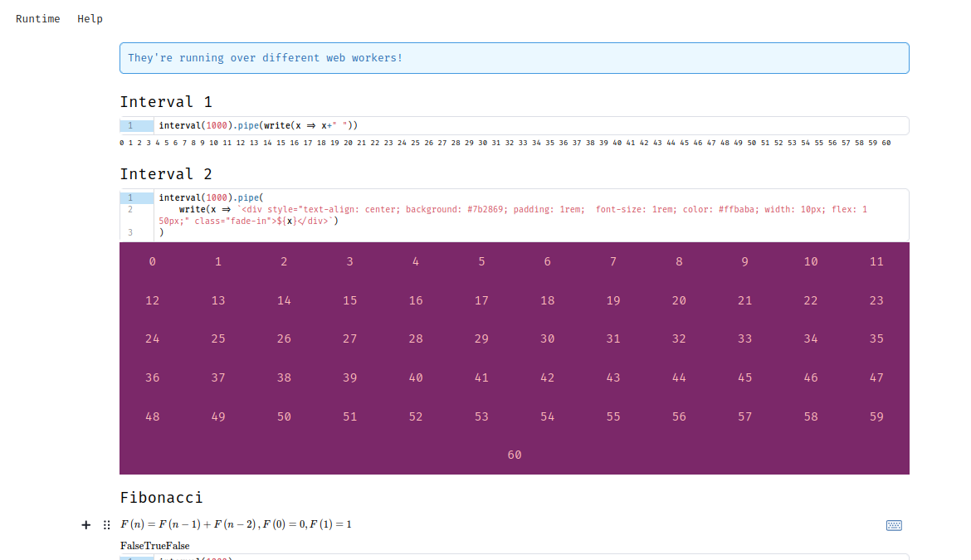Select tile 12 in the purple grid
971x560 pixels.
coord(153,300)
